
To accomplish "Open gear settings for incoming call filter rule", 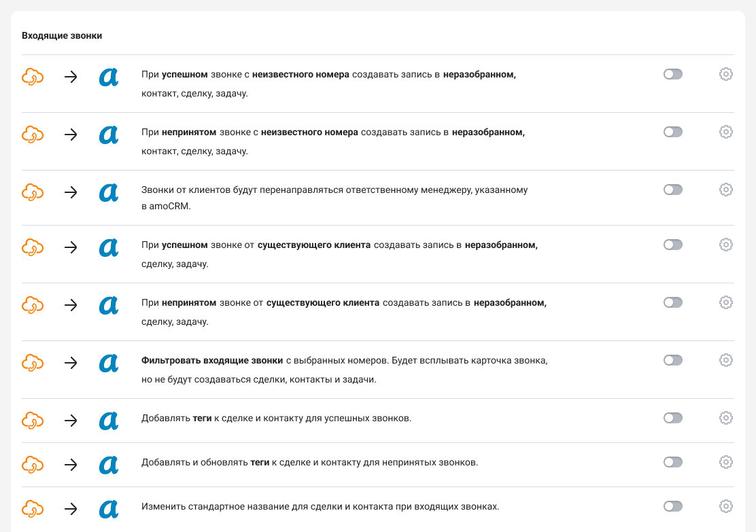I will pyautogui.click(x=725, y=360).
